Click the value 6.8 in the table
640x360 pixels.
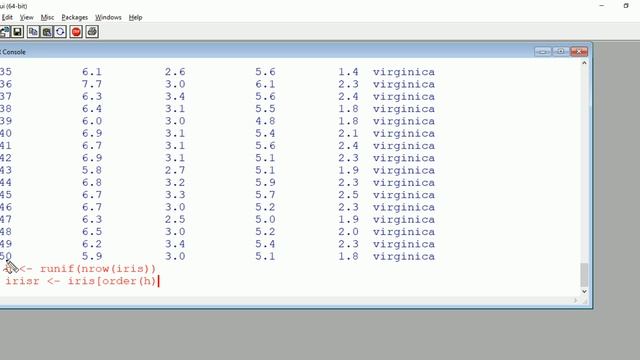pos(92,182)
